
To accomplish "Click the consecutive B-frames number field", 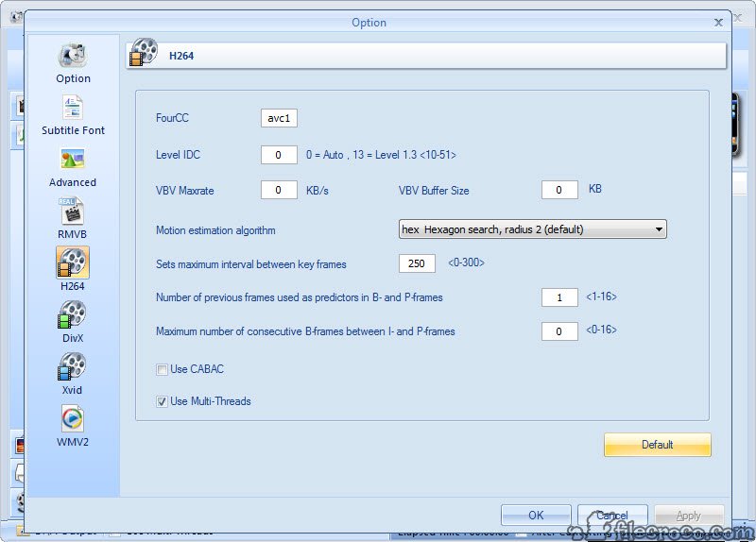I will point(559,331).
